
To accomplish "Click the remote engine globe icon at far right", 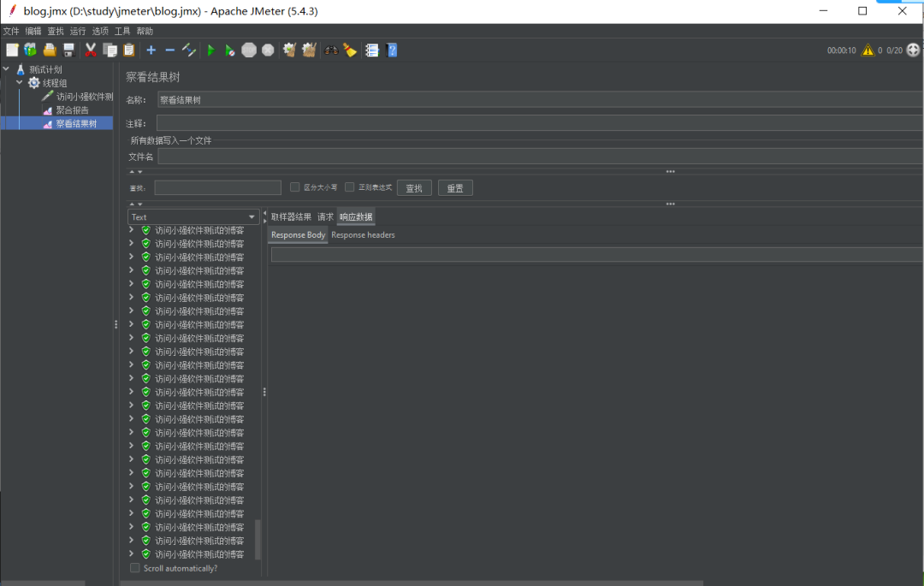I will tap(913, 50).
